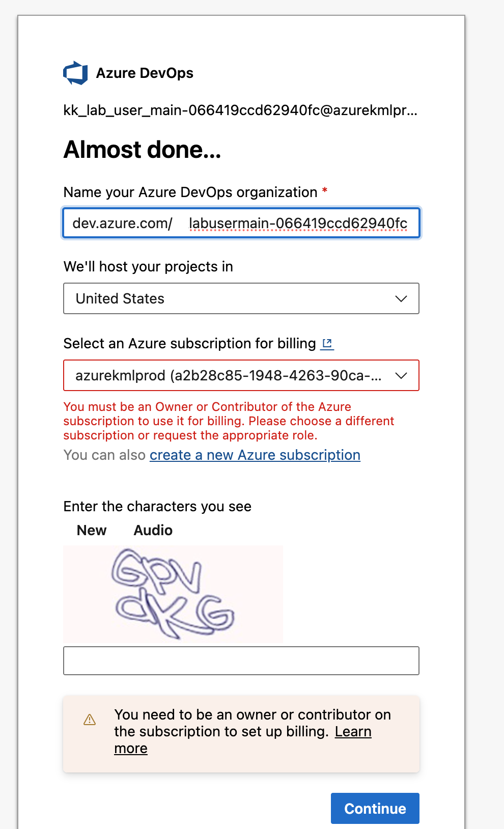
Task: Click the captcha characters text box
Action: click(241, 660)
